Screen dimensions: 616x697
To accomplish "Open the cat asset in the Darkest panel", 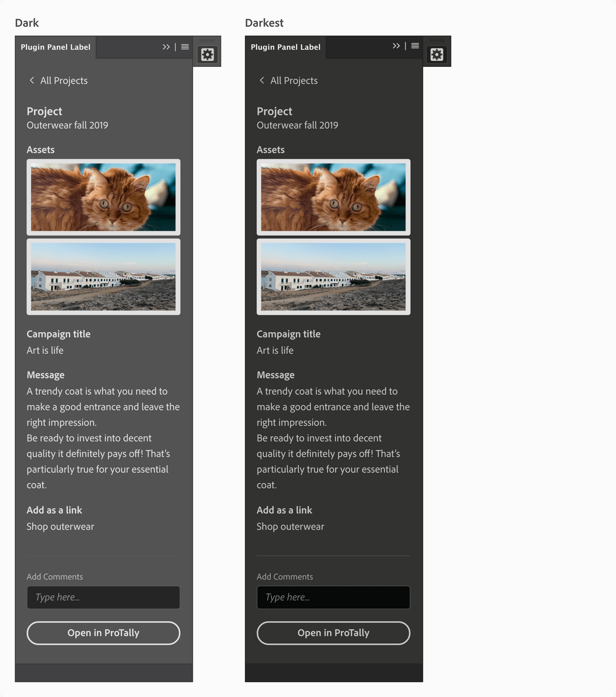I will point(333,196).
